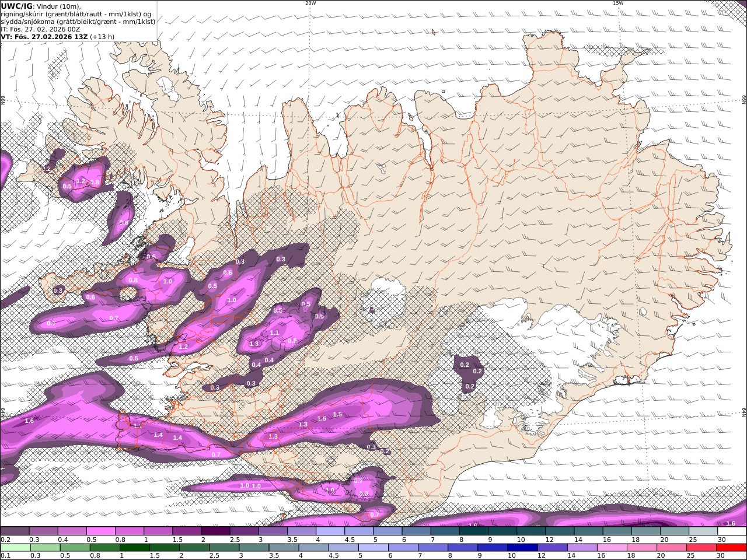This screenshot has width=747, height=560.
Task: Click the white Hofsjökull glacier in central Iceland
Action: pos(383,302)
